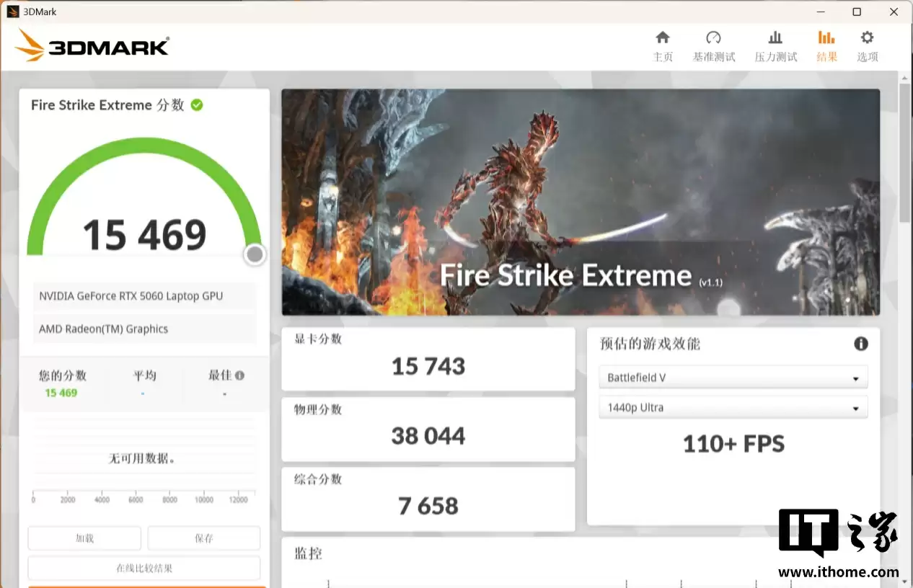Open the 选项 options gear icon
Screen dimensions: 913x588
867,45
